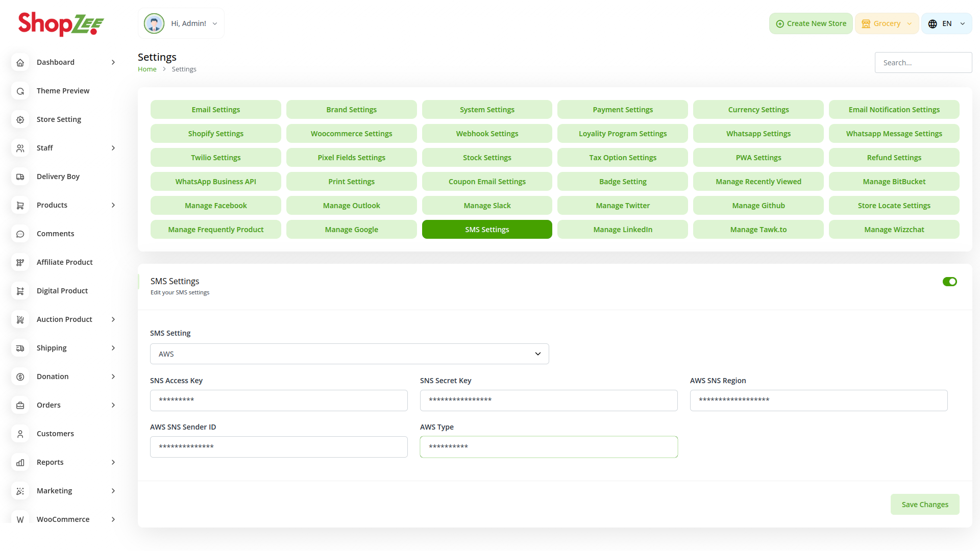Open the Grocery store selector dropdown
This screenshot has height=551, width=980.
click(887, 23)
